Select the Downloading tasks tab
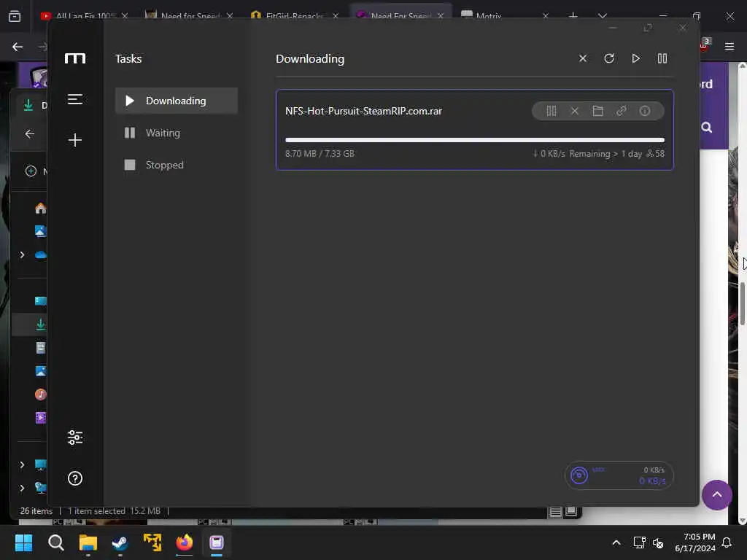Image resolution: width=747 pixels, height=560 pixels. pyautogui.click(x=177, y=101)
